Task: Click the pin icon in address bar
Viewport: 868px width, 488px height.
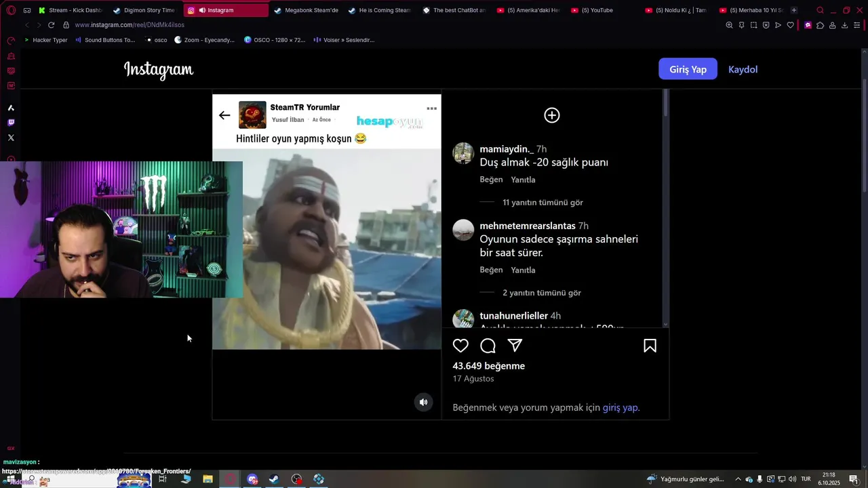Action: pos(741,25)
